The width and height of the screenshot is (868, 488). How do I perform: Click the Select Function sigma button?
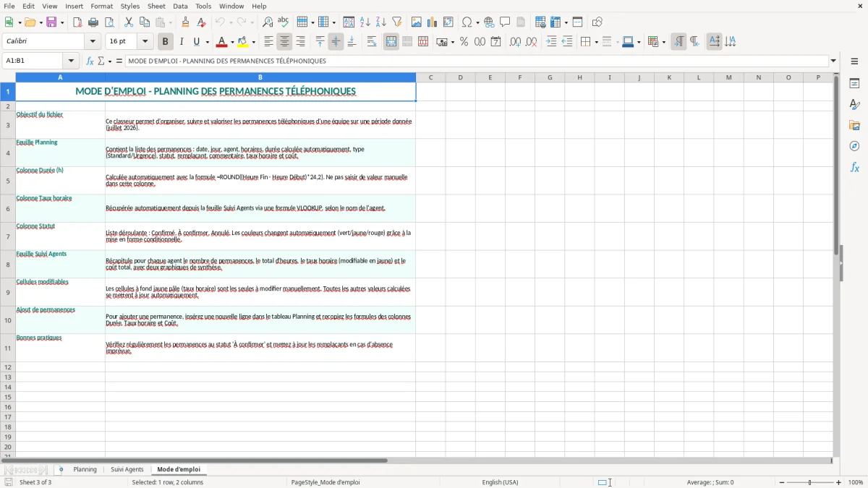click(x=102, y=61)
